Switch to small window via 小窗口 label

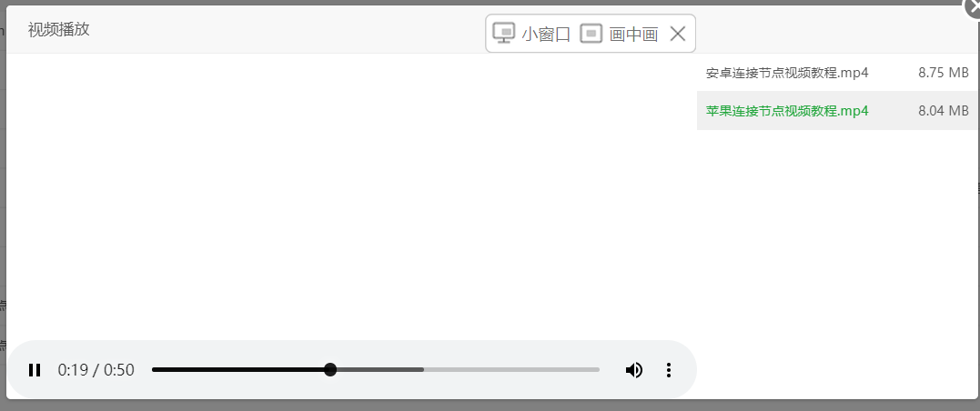click(x=546, y=35)
